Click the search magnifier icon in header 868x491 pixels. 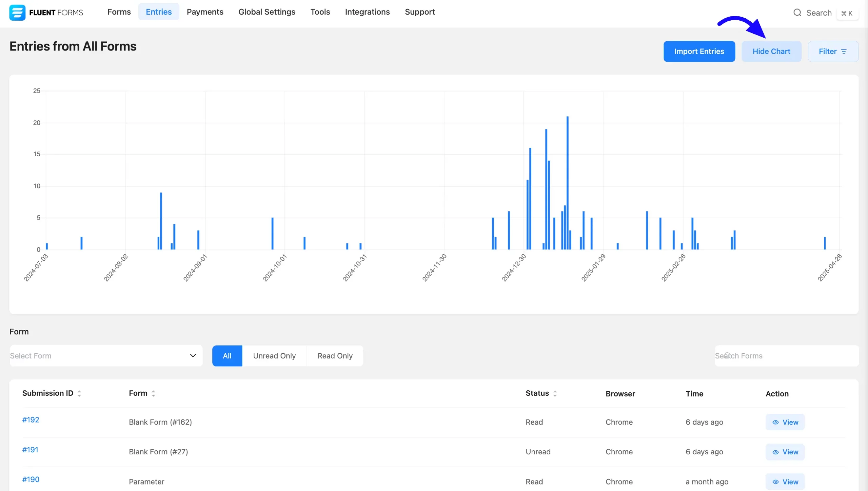(x=797, y=13)
